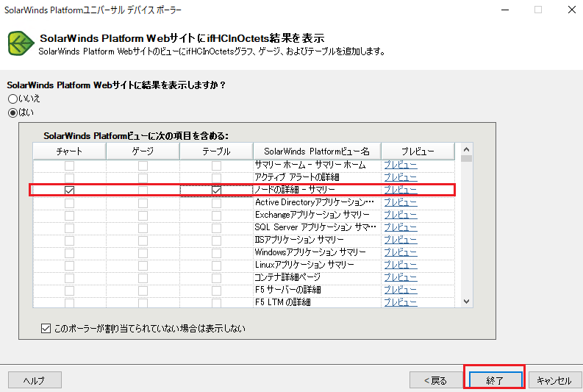Select コンテナ詳細ページ view name
583x392 pixels.
click(287, 277)
